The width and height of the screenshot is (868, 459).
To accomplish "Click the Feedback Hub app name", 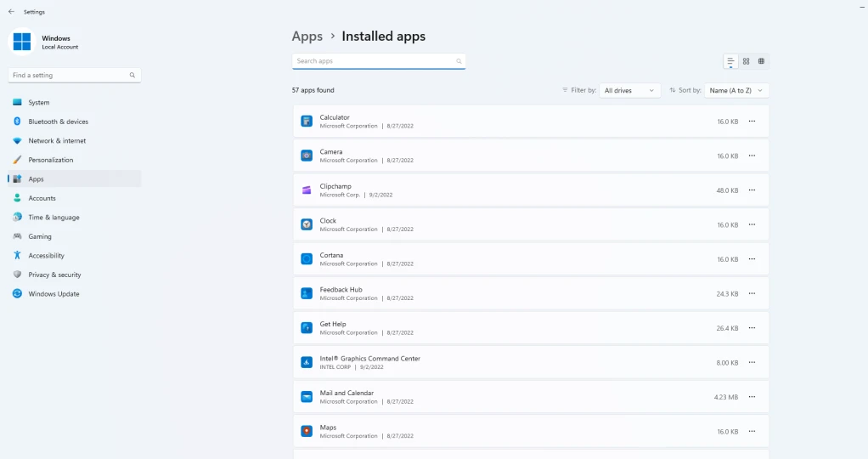I will 341,289.
